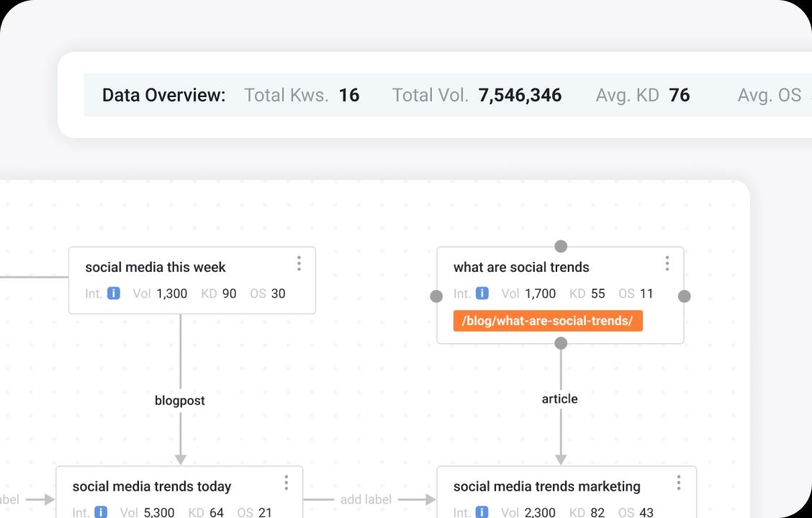This screenshot has width=812, height=518.
Task: Click the Avg. KD 76 stat
Action: (x=642, y=95)
